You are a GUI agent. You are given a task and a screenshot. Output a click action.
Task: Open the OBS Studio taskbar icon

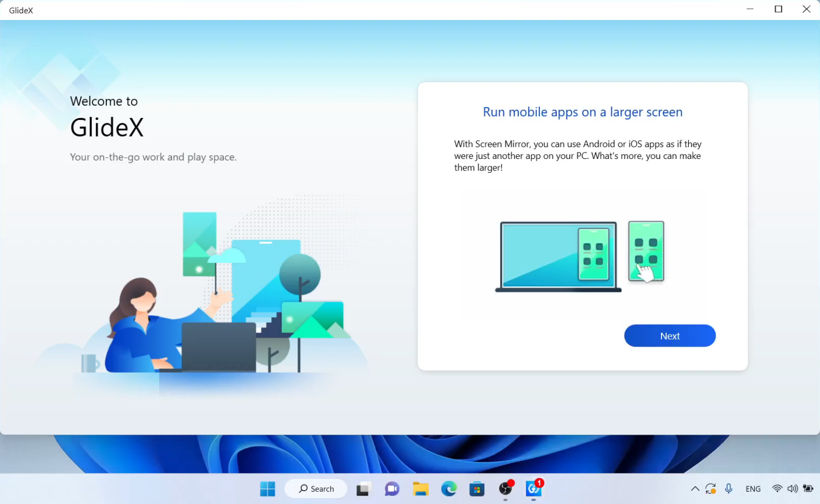tap(506, 489)
